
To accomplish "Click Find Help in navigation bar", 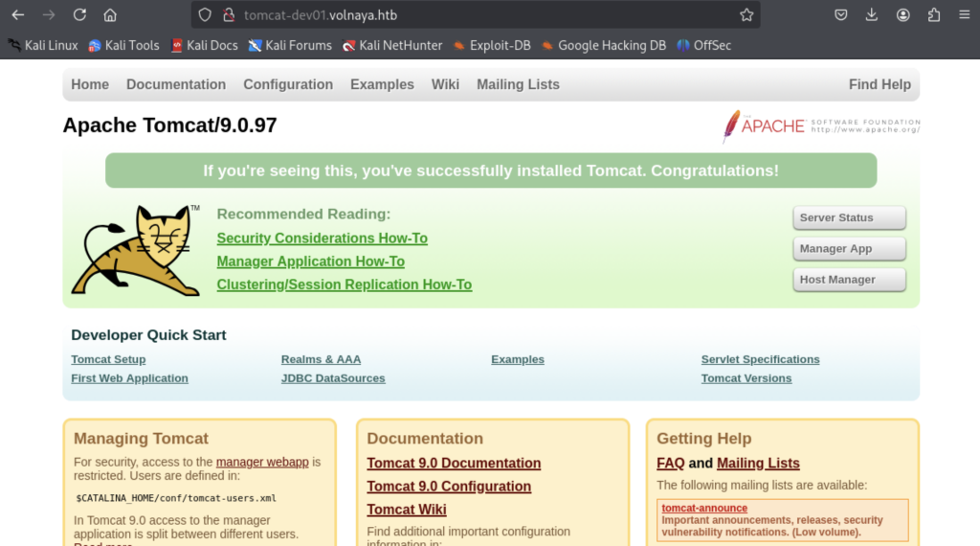I will pyautogui.click(x=880, y=84).
